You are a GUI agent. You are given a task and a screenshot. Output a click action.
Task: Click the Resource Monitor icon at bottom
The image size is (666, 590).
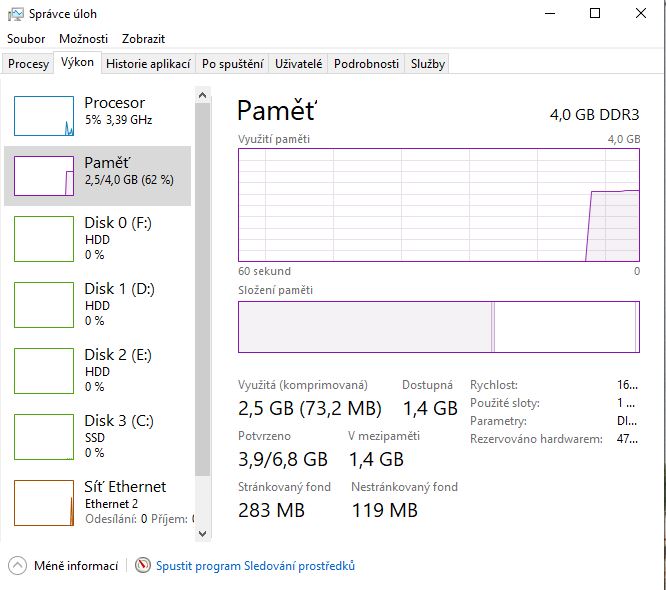click(143, 566)
